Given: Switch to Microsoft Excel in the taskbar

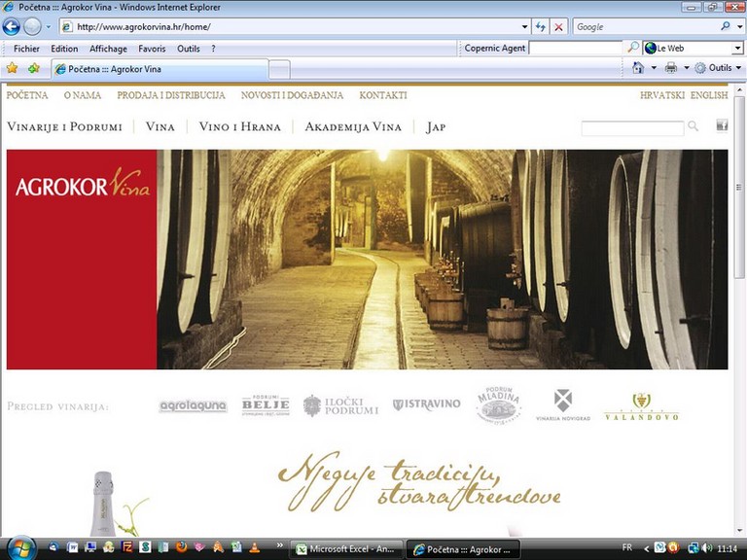Looking at the screenshot, I should click(x=344, y=549).
